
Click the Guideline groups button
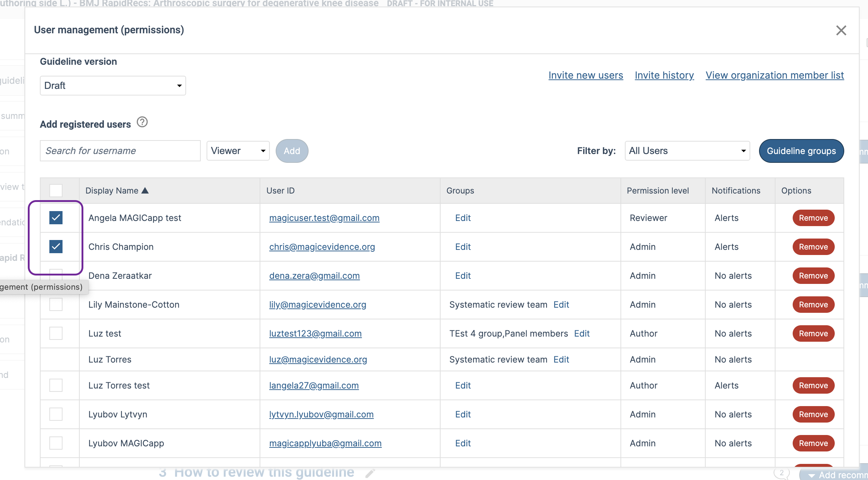pos(801,151)
